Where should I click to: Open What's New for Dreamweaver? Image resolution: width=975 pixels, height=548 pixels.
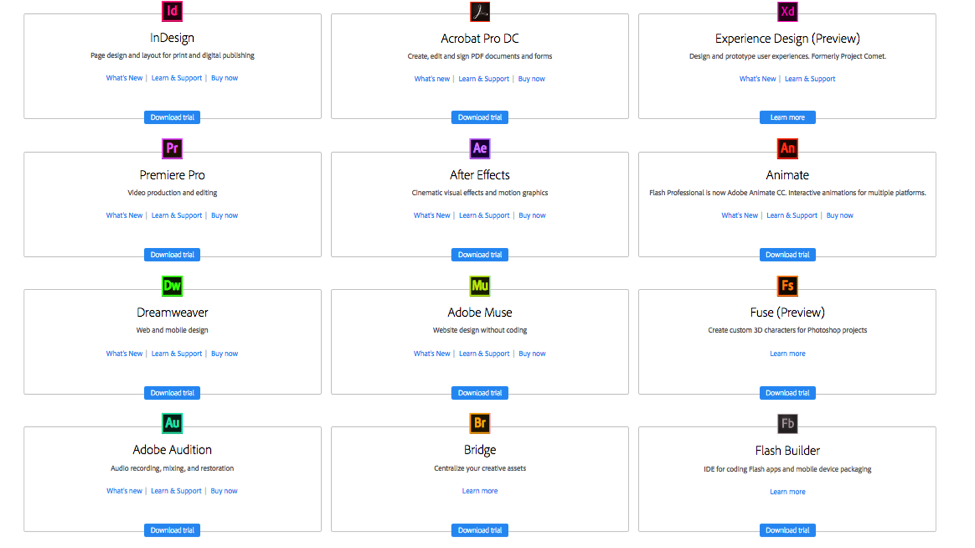(x=124, y=354)
